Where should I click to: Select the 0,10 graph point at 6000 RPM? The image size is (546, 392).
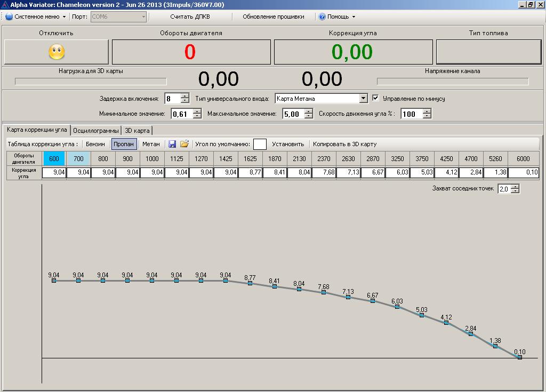(x=520, y=357)
